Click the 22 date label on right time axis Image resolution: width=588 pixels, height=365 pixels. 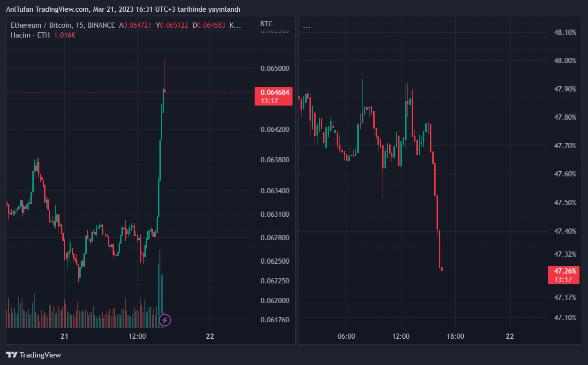point(510,336)
